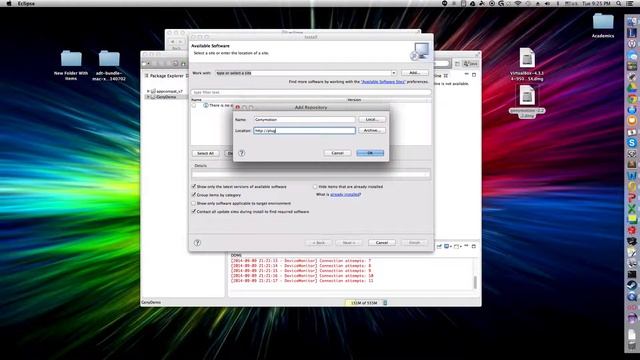
Task: Click into the Location URL field
Action: tap(304, 131)
